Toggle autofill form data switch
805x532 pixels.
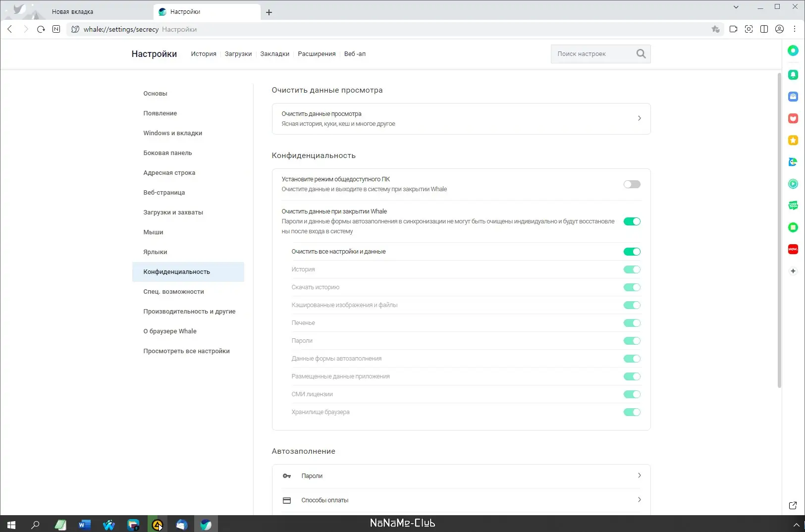click(632, 359)
